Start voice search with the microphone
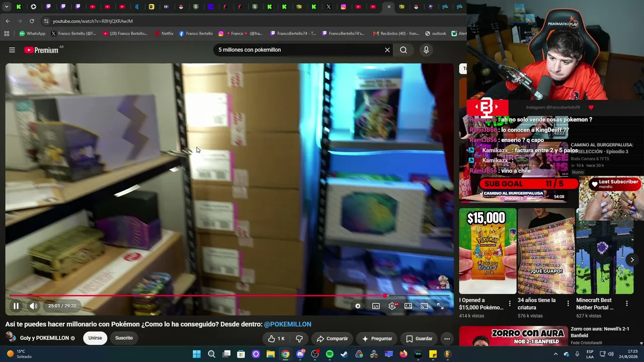Screen dimensions: 644x362 [x=426, y=50]
